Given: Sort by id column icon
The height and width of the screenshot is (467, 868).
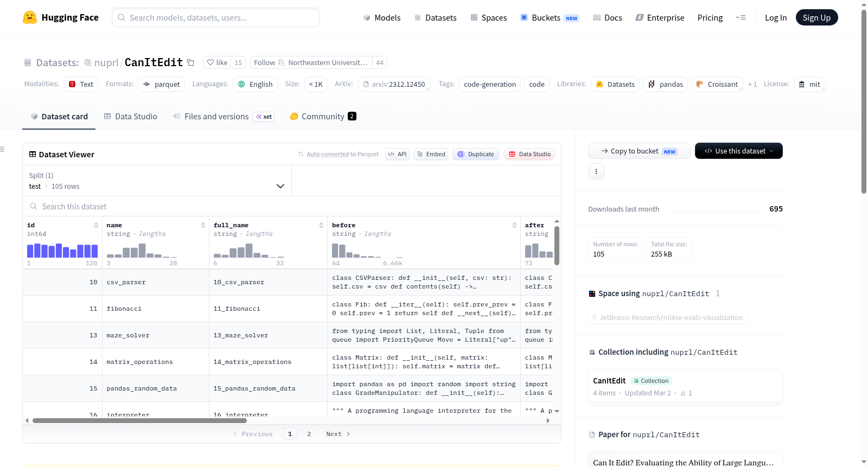Looking at the screenshot, I should (x=96, y=225).
